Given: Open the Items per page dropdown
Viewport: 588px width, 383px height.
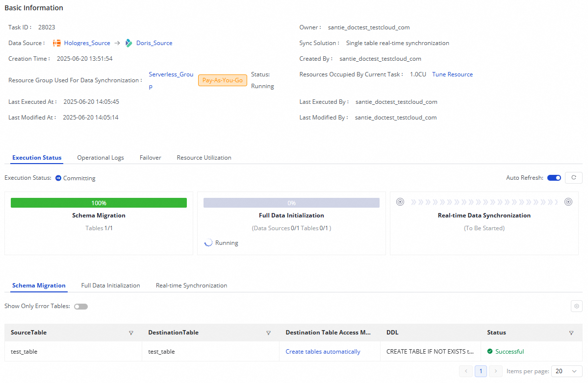Looking at the screenshot, I should pos(566,371).
